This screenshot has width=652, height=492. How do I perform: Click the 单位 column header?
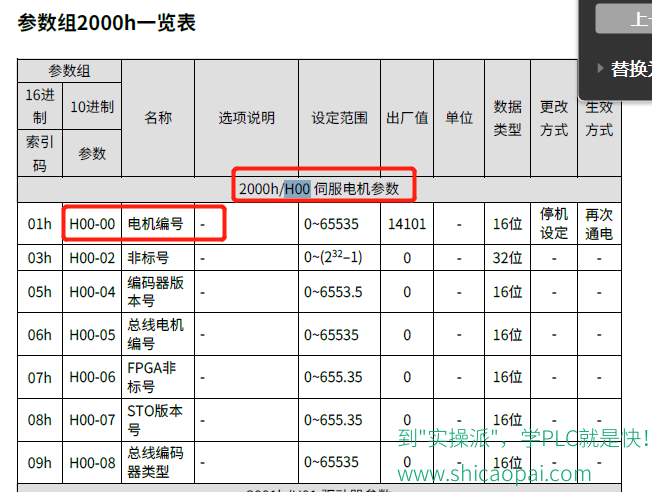coord(459,118)
